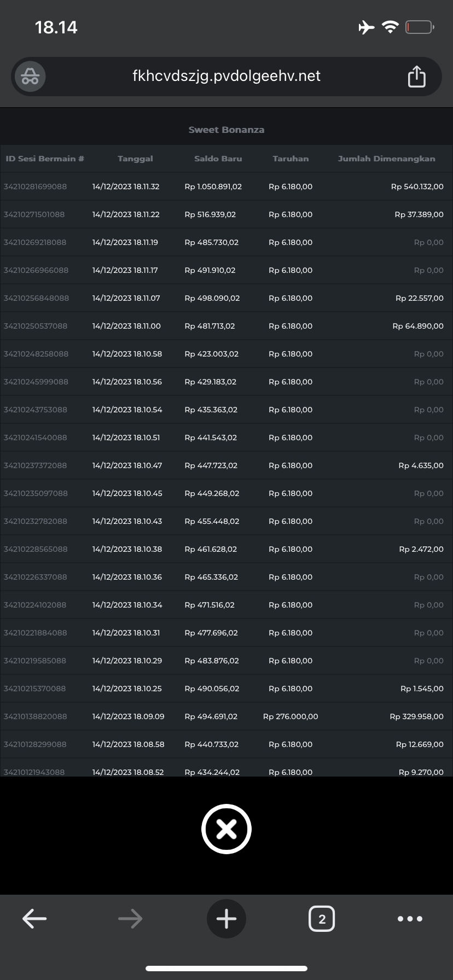Open session ID 34210138820088
The height and width of the screenshot is (980, 453).
click(35, 716)
